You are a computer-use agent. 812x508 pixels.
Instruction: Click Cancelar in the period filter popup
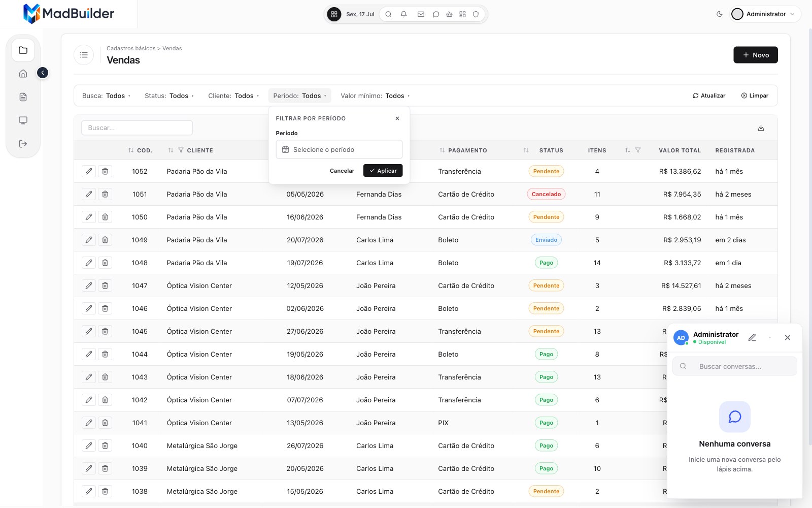click(342, 171)
